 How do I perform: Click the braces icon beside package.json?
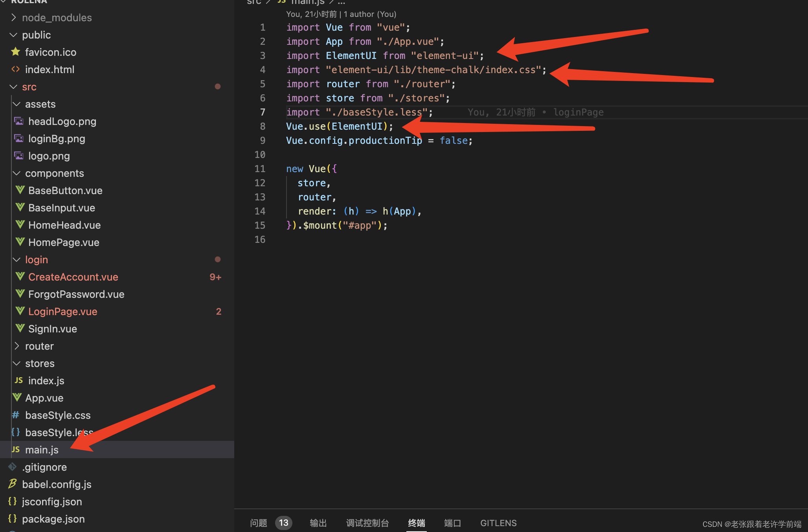pyautogui.click(x=13, y=519)
